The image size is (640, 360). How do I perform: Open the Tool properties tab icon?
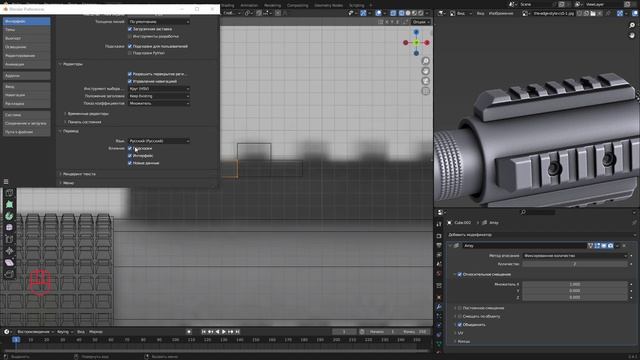[x=439, y=224]
